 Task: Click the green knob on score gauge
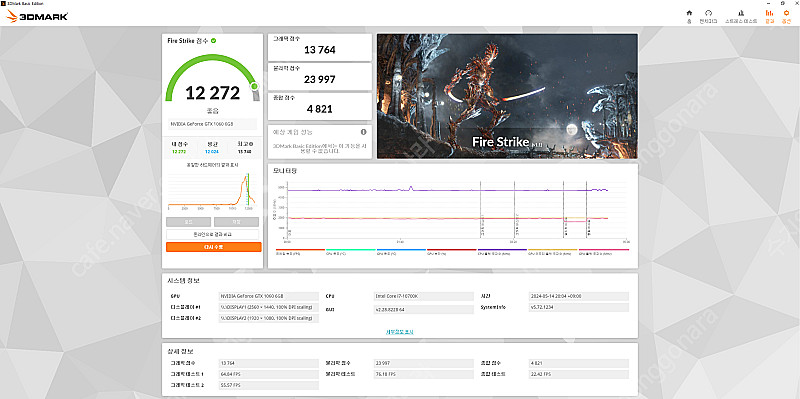pos(254,86)
